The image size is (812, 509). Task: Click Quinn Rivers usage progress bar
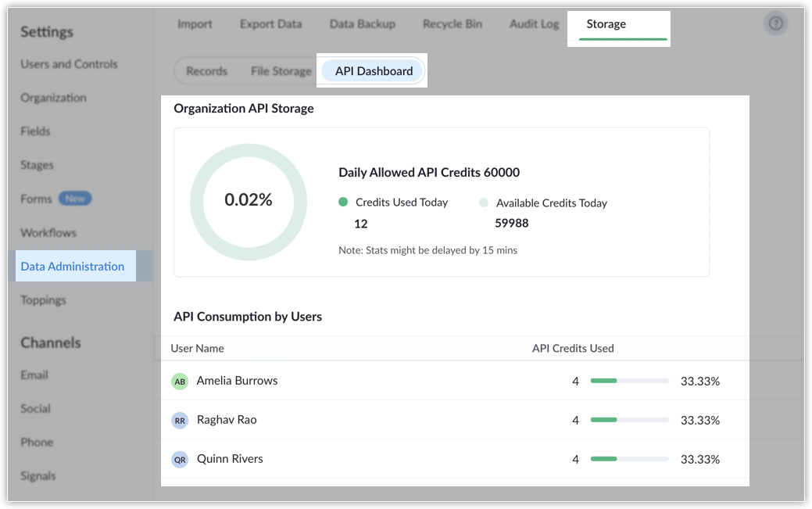(x=629, y=459)
